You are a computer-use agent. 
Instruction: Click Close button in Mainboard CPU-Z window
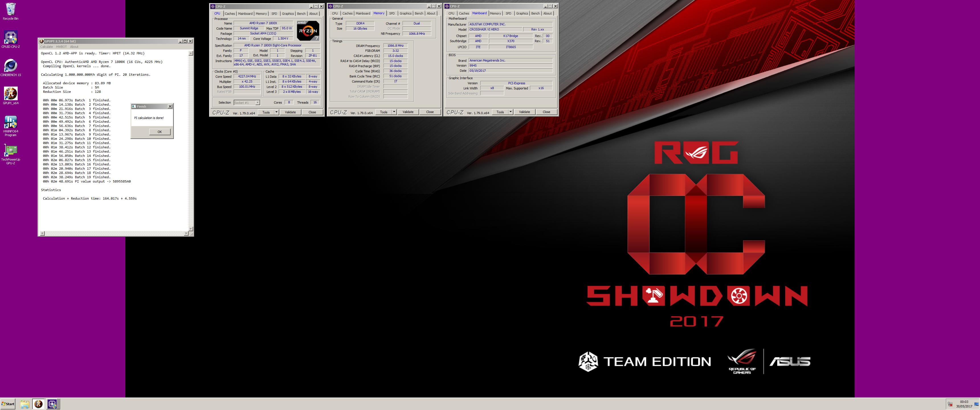click(x=546, y=112)
